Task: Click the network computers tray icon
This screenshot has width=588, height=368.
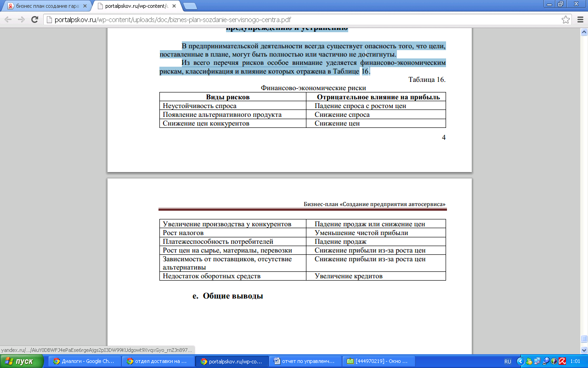Action: pyautogui.click(x=538, y=362)
